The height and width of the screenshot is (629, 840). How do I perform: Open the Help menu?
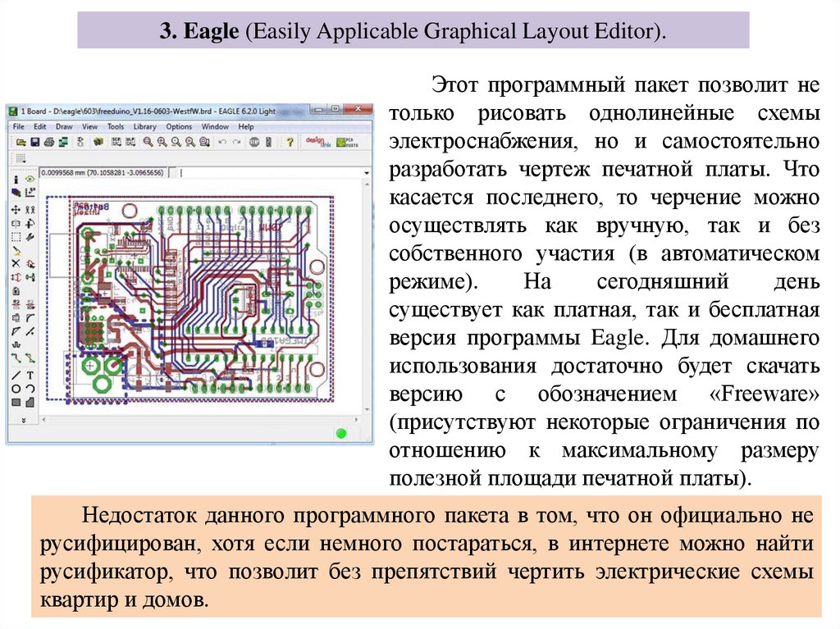click(x=246, y=126)
